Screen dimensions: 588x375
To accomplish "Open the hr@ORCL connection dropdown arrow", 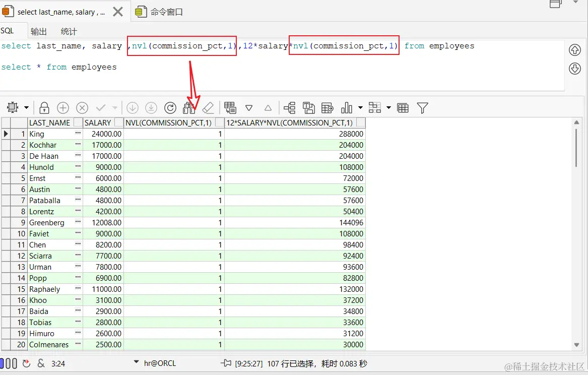I will click(x=136, y=362).
